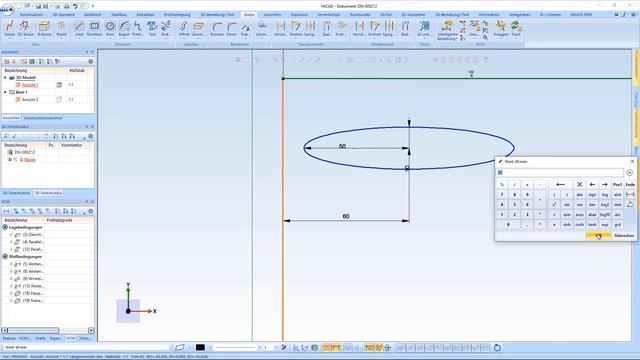Click the 60 dimension value in the sketch
This screenshot has width=640, height=360.
coord(346,216)
